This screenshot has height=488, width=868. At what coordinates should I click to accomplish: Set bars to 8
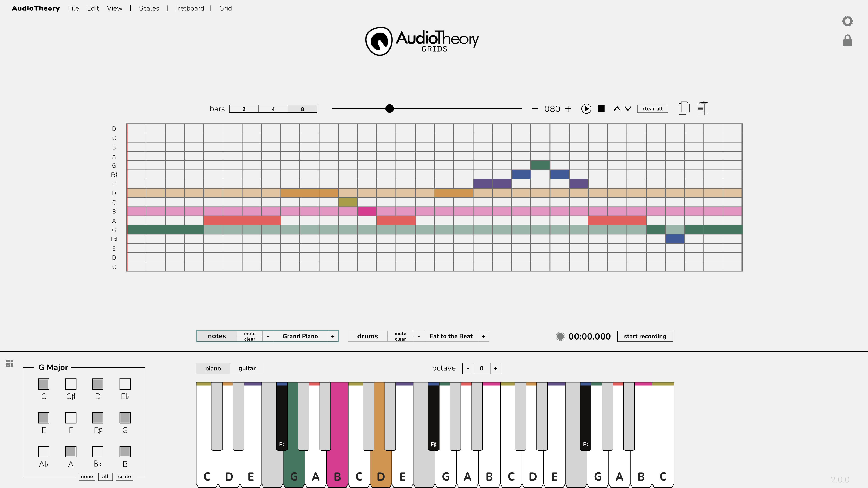[302, 109]
